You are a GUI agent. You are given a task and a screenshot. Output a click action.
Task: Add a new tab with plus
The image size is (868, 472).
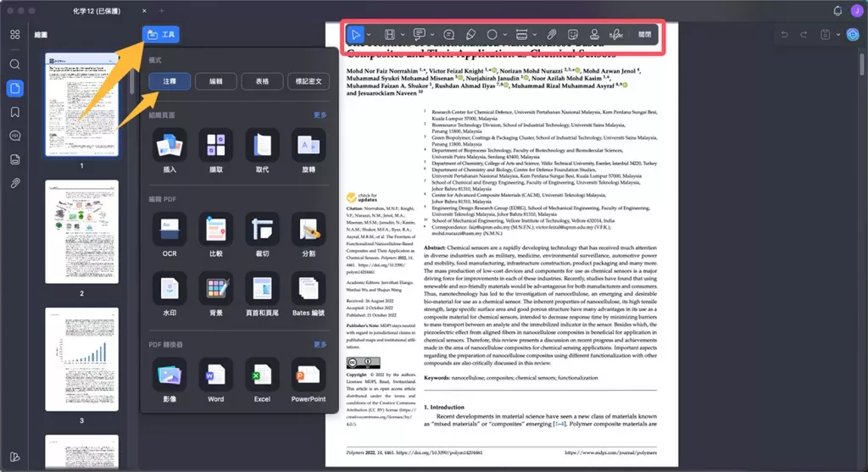162,10
